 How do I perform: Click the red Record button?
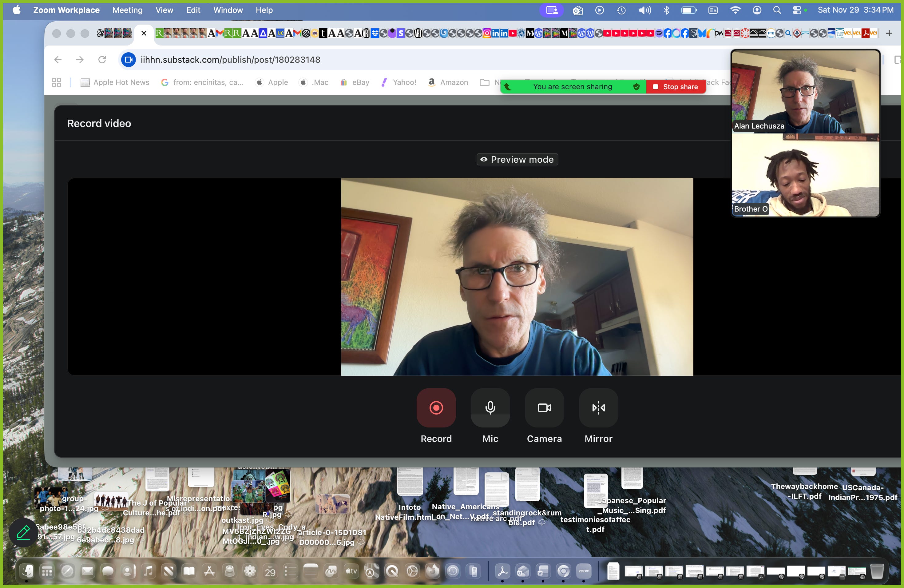coord(436,407)
